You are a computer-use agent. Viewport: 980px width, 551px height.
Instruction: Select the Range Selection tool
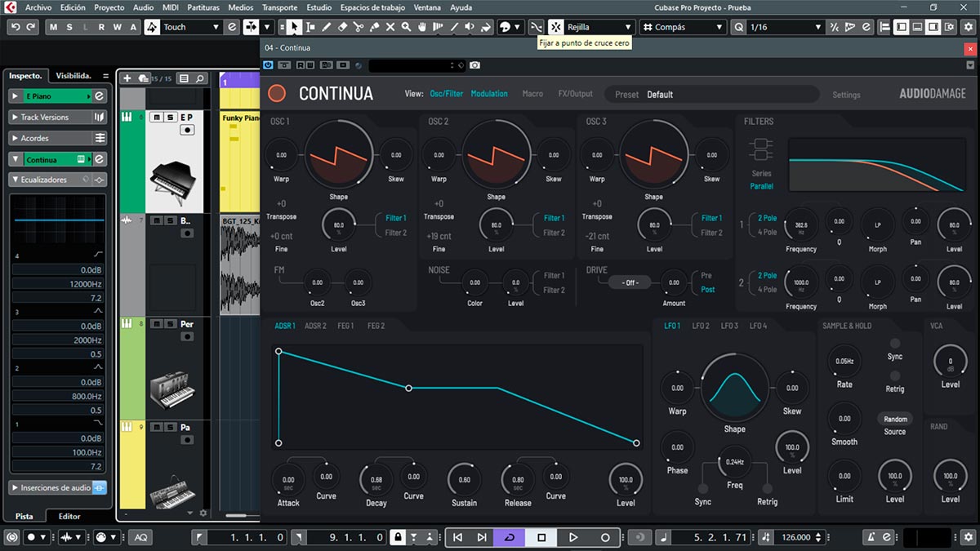point(310,27)
